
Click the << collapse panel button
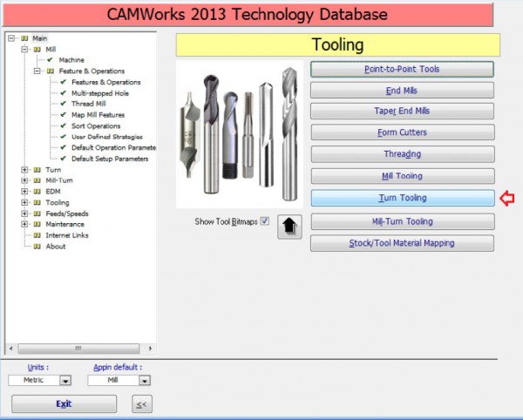(142, 404)
